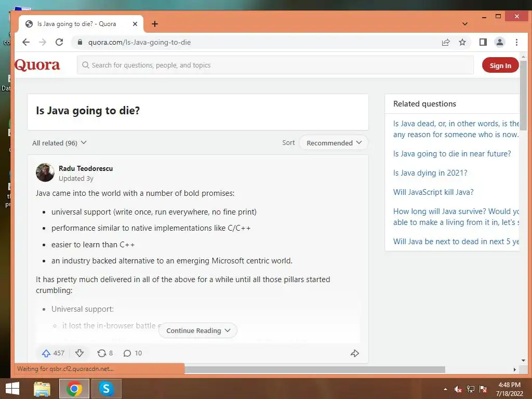Open 'How long will Java survive?' link
The image size is (532, 399).
click(x=456, y=217)
